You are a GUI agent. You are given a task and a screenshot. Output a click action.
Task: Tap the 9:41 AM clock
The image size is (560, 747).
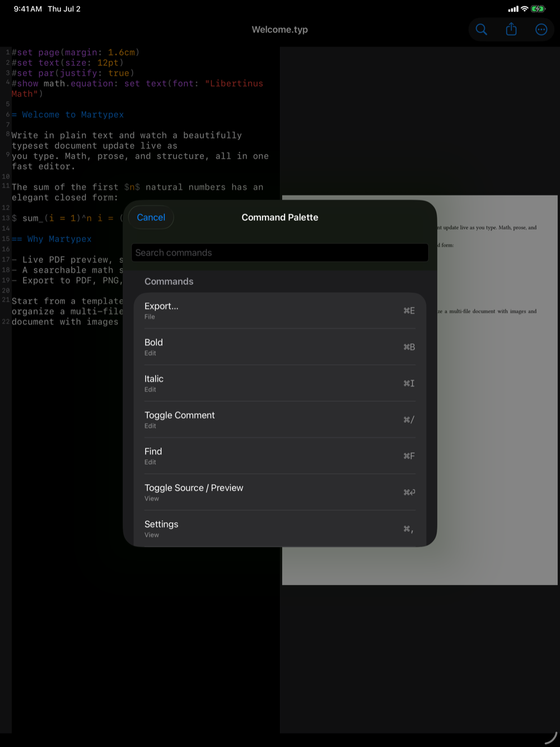tap(28, 9)
